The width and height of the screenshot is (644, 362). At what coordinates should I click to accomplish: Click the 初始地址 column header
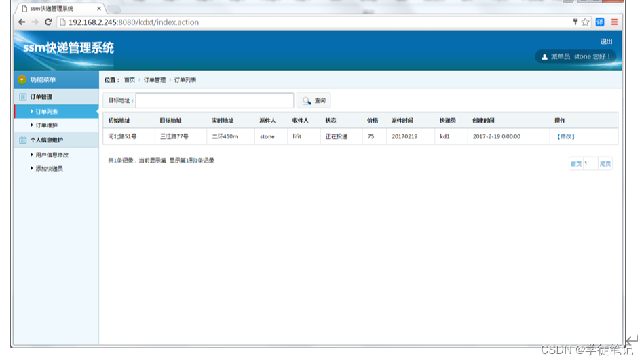click(119, 120)
